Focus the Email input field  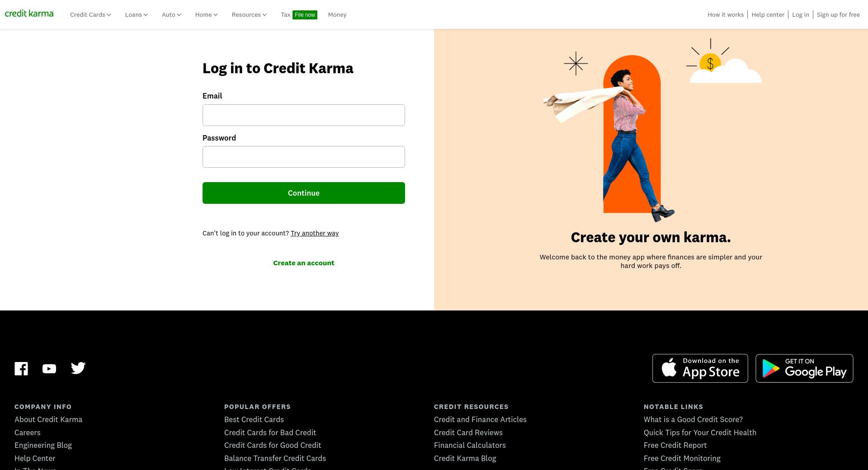coord(304,115)
